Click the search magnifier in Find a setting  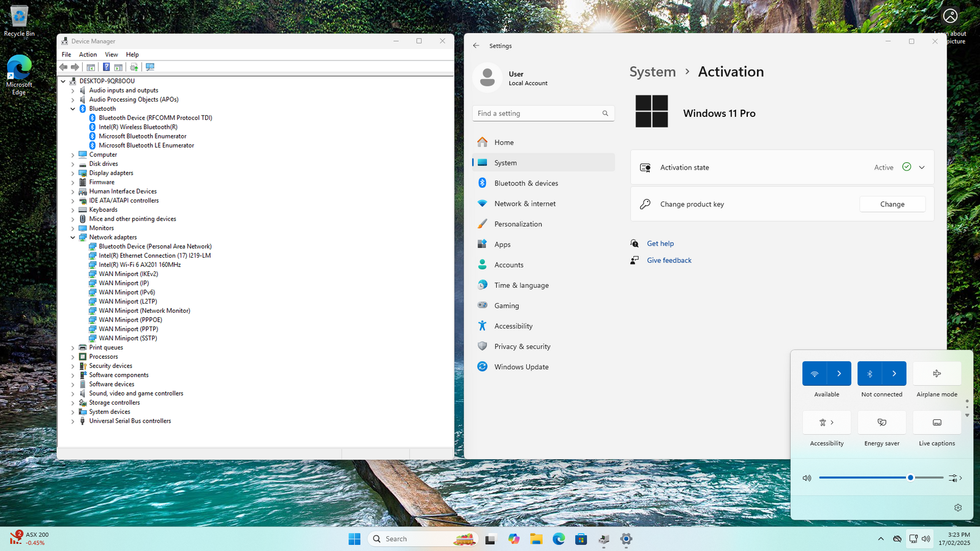coord(605,113)
